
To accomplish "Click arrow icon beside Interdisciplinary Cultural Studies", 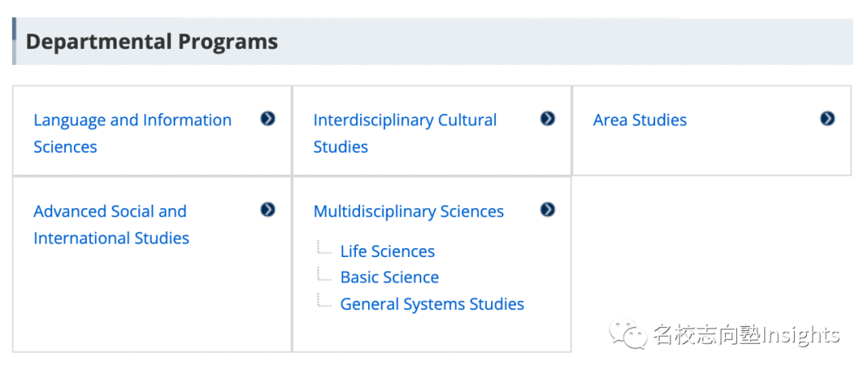I will point(547,119).
